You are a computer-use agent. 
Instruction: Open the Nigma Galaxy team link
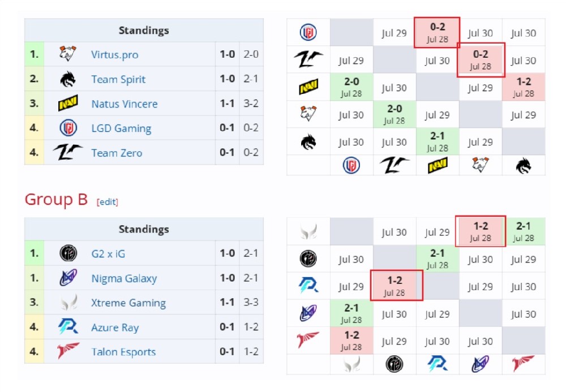point(124,278)
